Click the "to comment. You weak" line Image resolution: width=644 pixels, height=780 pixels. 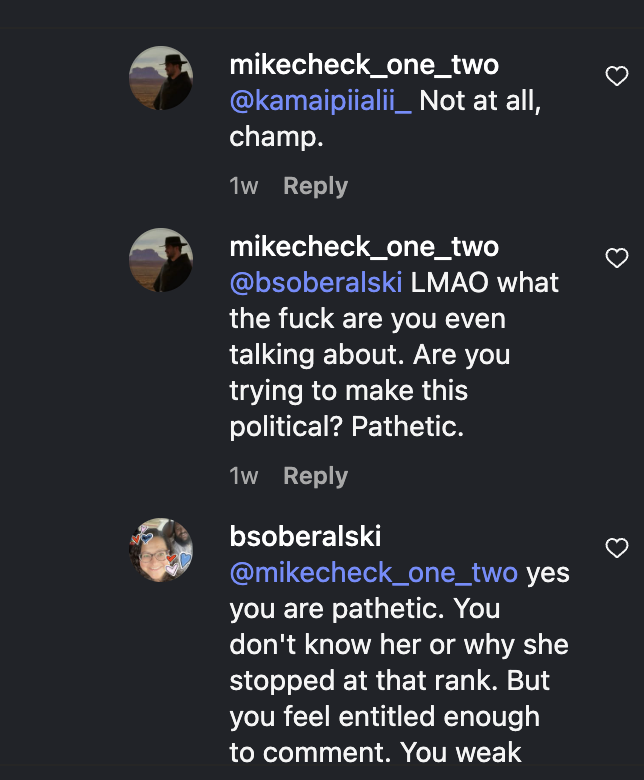[375, 752]
